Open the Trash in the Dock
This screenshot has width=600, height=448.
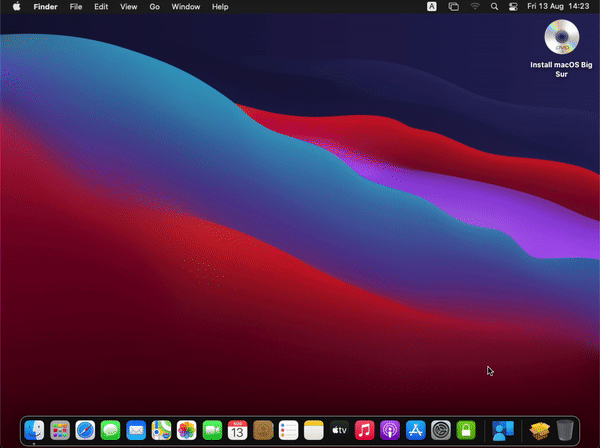(x=565, y=430)
